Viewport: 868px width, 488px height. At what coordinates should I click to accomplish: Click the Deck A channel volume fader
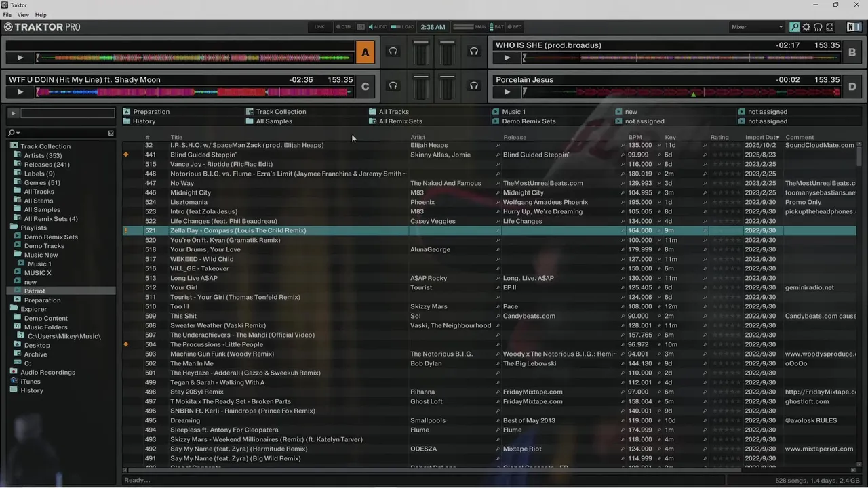421,53
